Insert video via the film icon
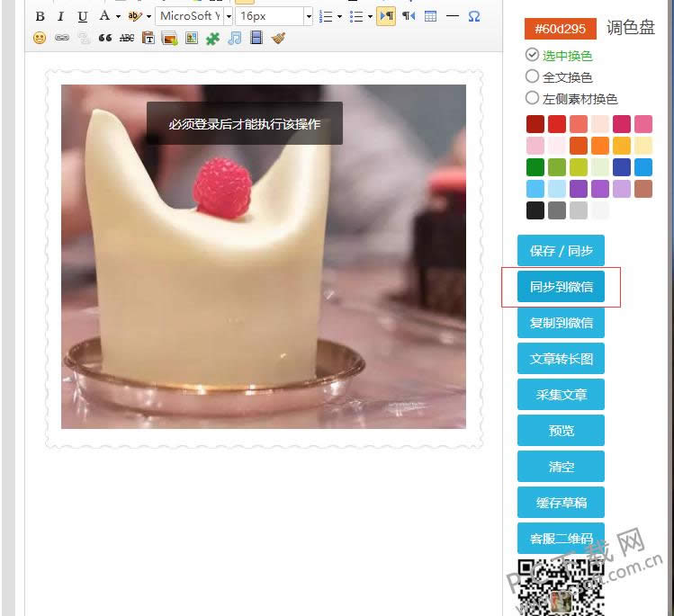 click(256, 38)
